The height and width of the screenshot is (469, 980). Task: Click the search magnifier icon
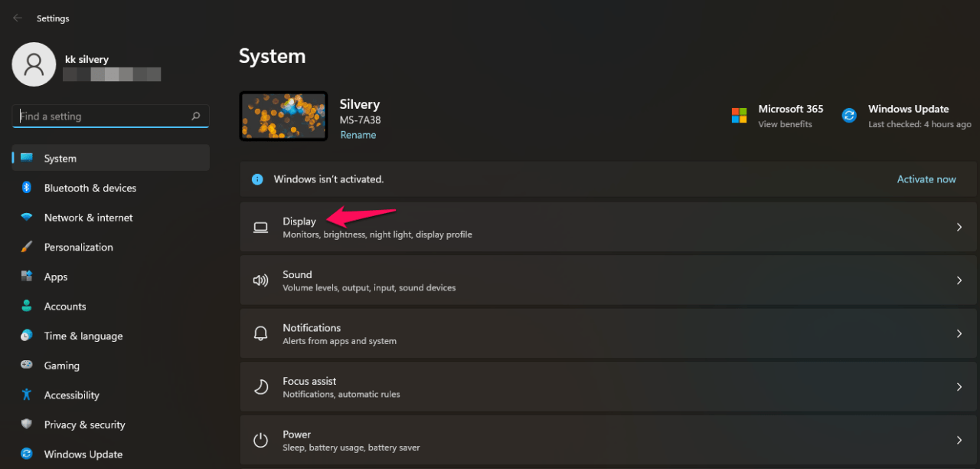coord(195,116)
